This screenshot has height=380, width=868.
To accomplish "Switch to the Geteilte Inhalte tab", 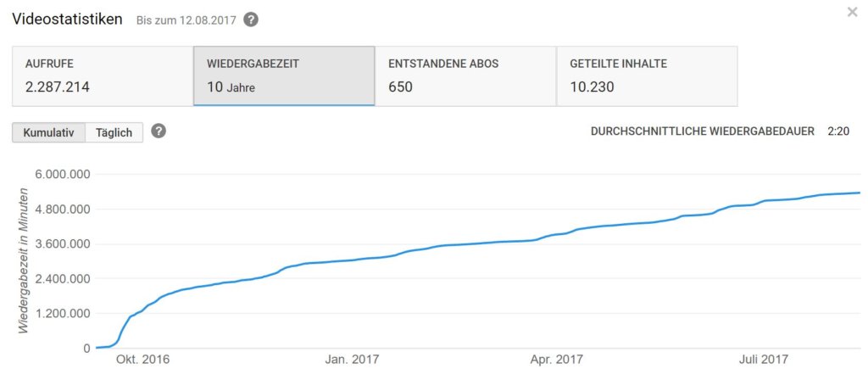I will click(x=647, y=75).
